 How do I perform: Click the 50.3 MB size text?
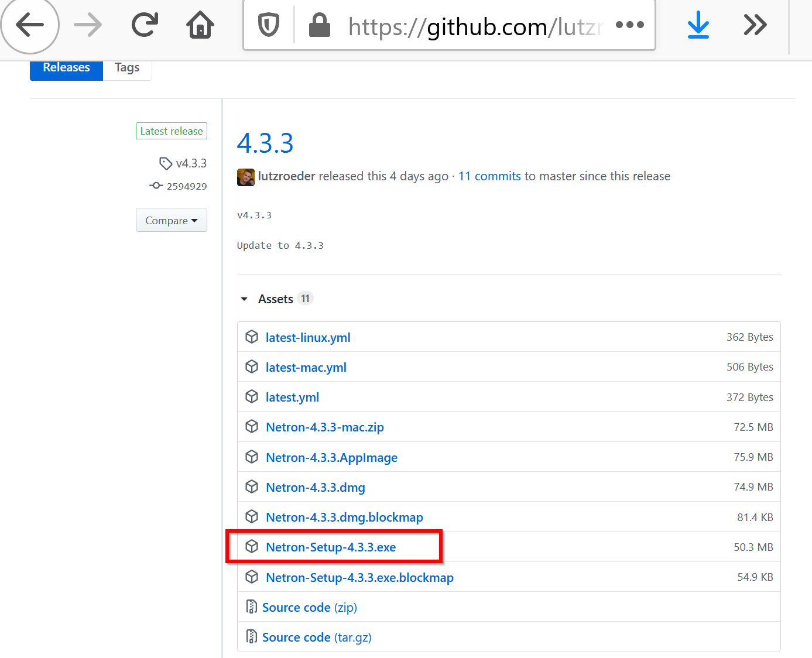[x=753, y=547]
